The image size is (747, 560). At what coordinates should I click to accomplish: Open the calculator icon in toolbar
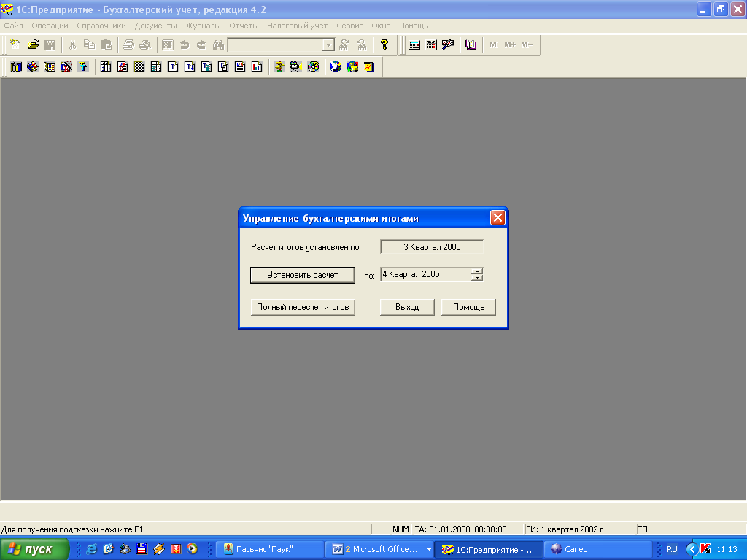pos(414,44)
